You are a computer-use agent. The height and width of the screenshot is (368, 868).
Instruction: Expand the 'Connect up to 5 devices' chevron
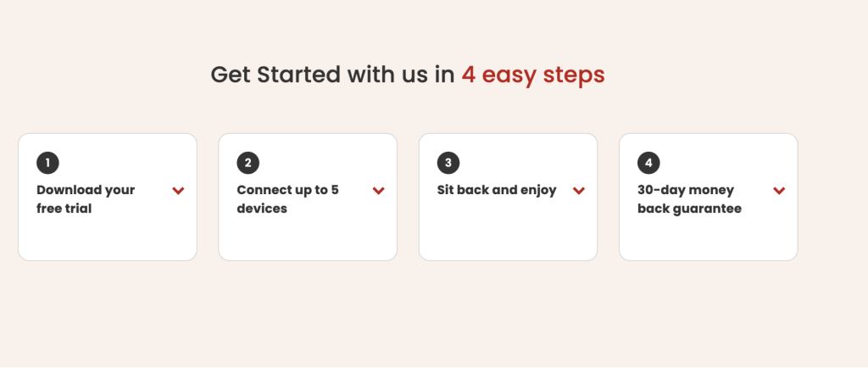[378, 191]
